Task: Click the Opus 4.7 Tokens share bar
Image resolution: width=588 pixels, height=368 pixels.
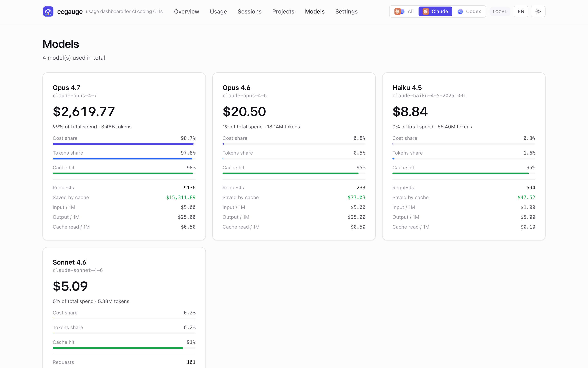Action: 124,159
